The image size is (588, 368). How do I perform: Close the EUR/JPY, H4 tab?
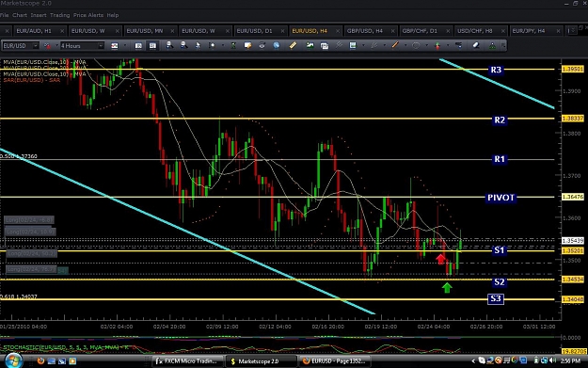(559, 31)
